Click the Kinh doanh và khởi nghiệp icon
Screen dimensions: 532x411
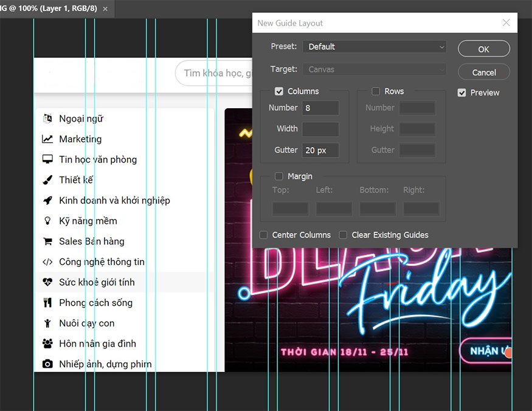(48, 200)
